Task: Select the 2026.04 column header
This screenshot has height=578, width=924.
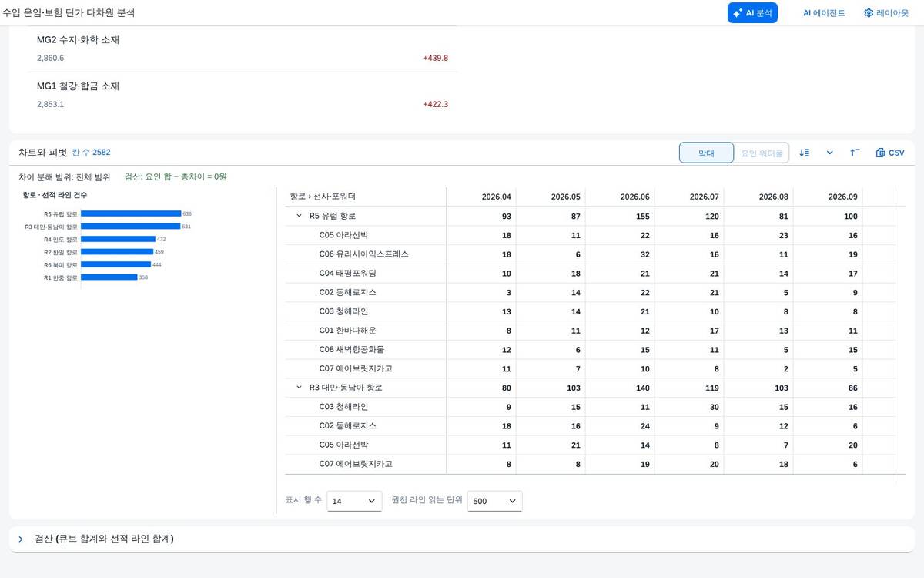Action: click(481, 197)
